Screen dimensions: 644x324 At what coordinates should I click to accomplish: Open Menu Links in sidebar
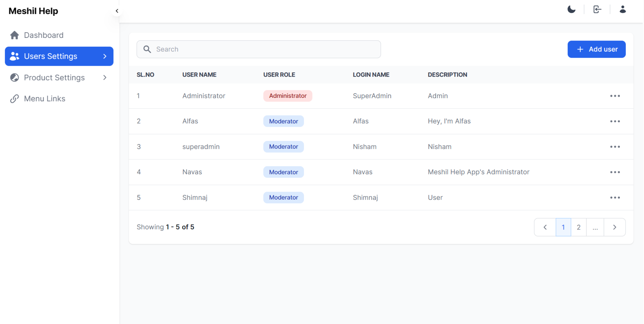coord(45,99)
